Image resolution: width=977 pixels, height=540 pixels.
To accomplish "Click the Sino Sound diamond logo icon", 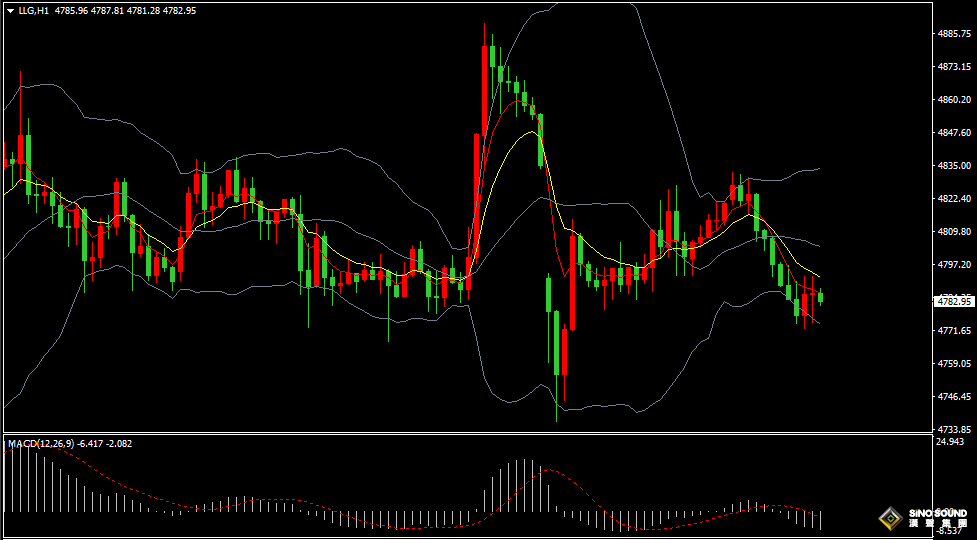I will pyautogui.click(x=888, y=519).
